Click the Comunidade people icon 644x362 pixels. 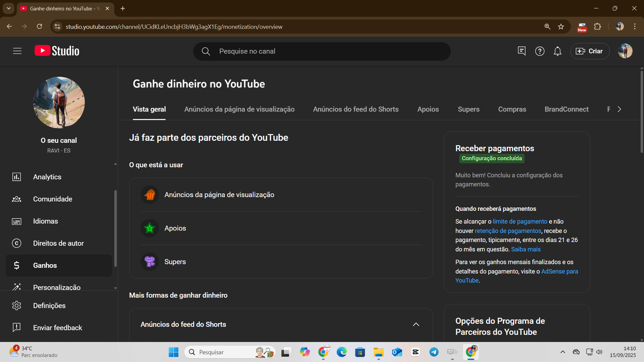coord(17,199)
